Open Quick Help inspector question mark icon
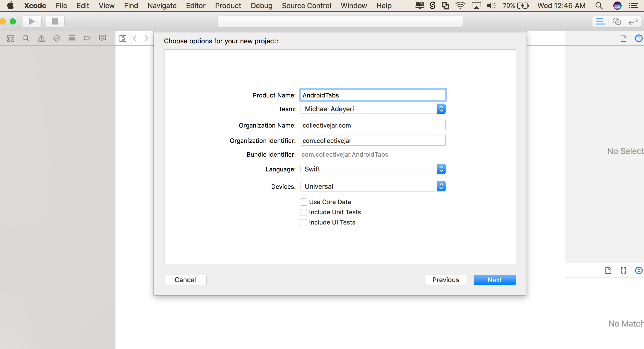This screenshot has width=644, height=349. tap(639, 38)
